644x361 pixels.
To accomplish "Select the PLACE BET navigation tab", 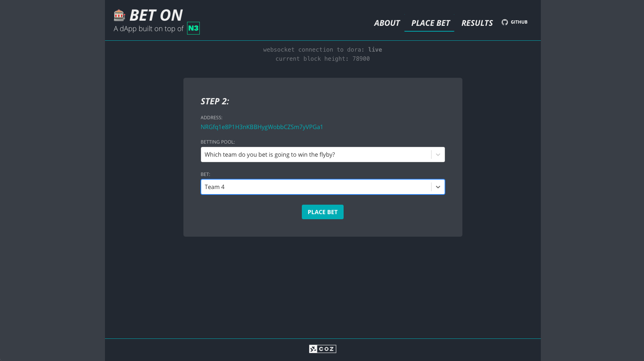I will (x=430, y=23).
